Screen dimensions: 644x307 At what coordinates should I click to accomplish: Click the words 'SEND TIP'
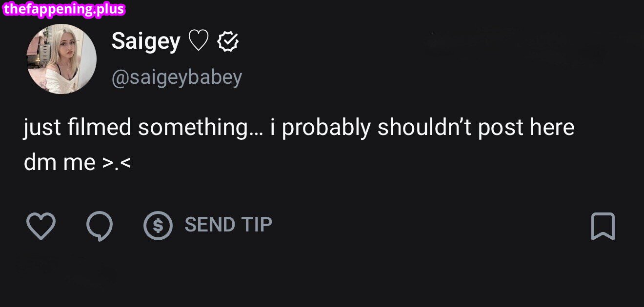point(228,225)
